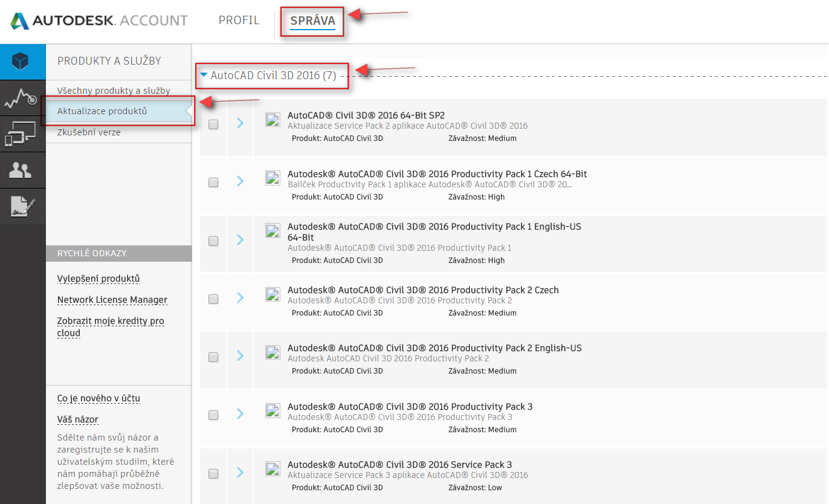Check the box for Civil 3D 2016 64-Bit SP2

click(213, 124)
